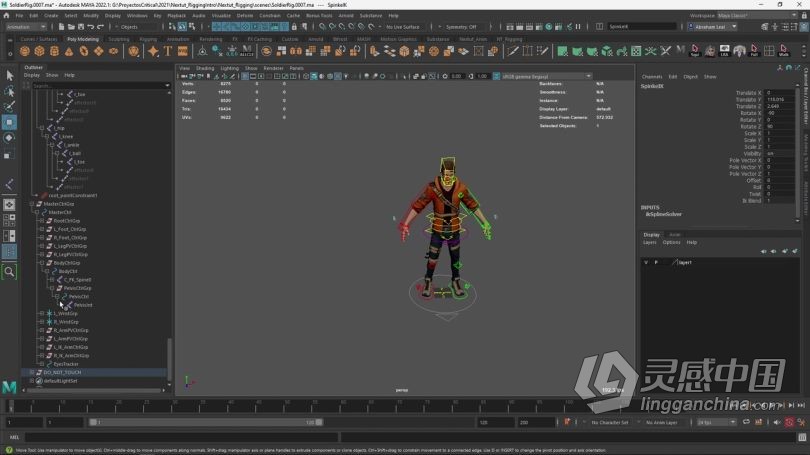Toggle auto keyframe button
This screenshot has width=810, height=455.
click(x=789, y=422)
